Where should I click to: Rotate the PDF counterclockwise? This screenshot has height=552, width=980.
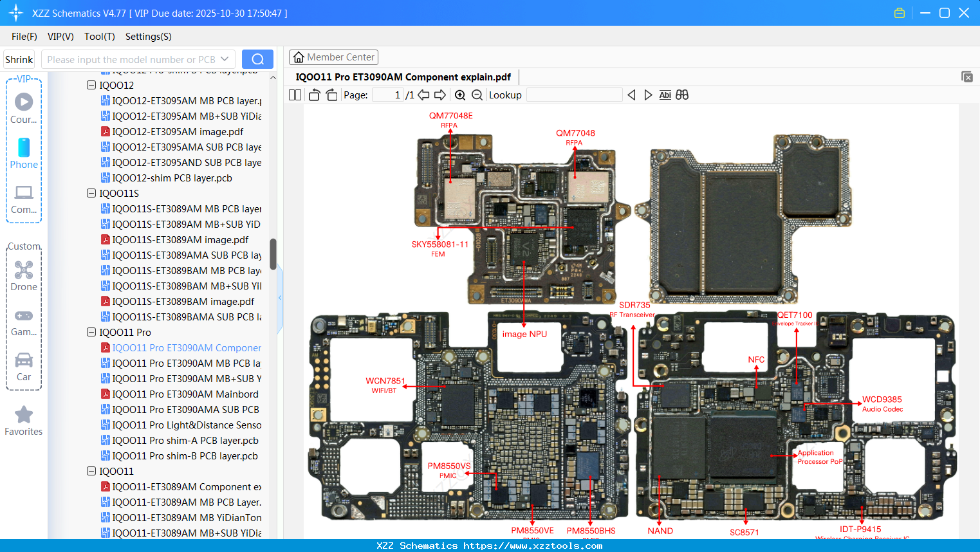313,95
